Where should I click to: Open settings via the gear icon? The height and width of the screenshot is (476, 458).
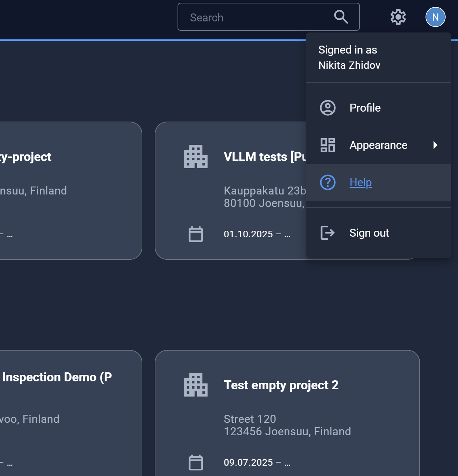tap(398, 17)
